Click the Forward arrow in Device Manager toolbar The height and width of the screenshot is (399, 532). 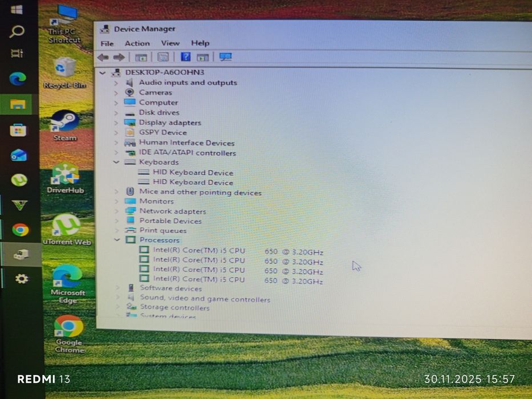pyautogui.click(x=119, y=58)
